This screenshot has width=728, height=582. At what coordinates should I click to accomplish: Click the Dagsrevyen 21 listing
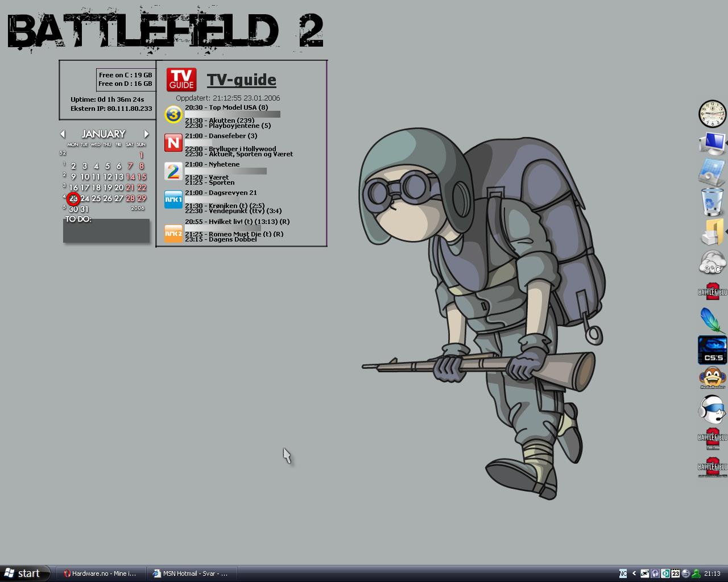pyautogui.click(x=221, y=193)
